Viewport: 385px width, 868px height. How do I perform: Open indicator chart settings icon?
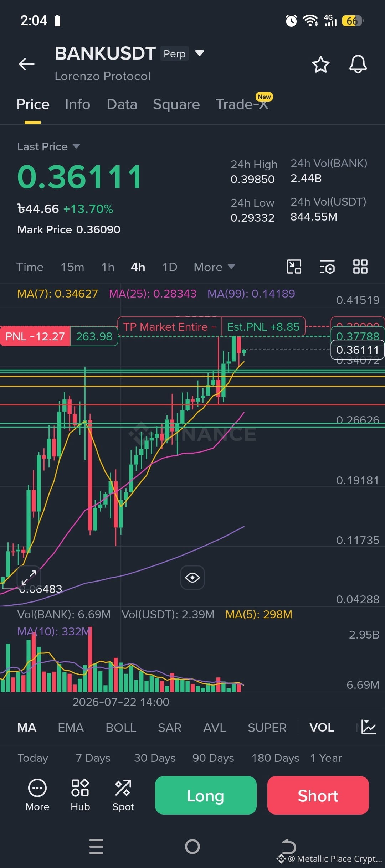[369, 727]
